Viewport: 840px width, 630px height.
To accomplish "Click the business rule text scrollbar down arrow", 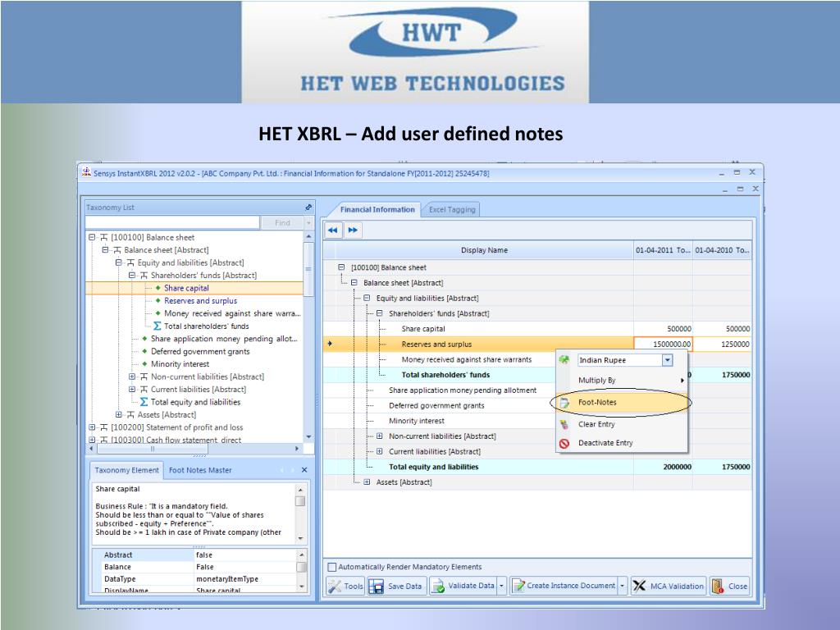I will coord(300,538).
